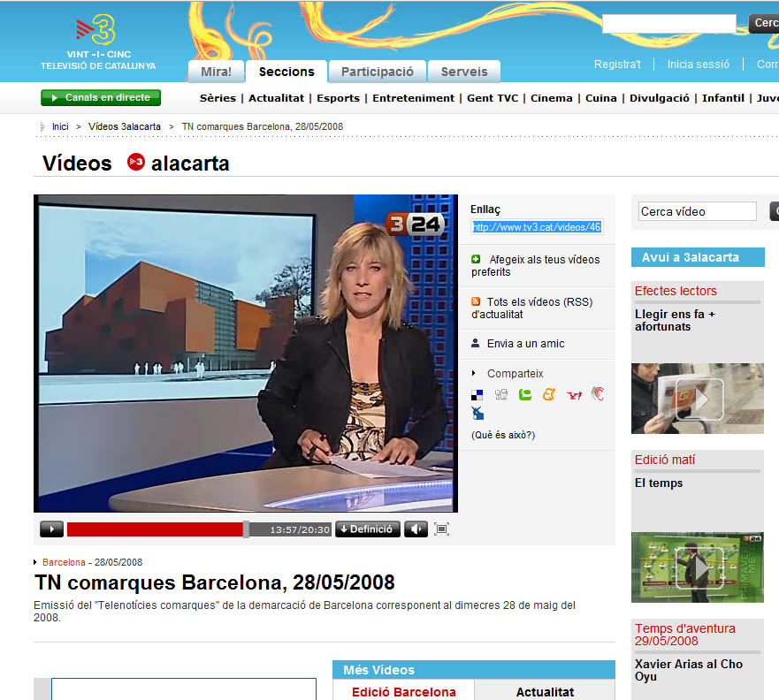Click the (Què és això?) link
Image resolution: width=779 pixels, height=700 pixels.
point(503,435)
